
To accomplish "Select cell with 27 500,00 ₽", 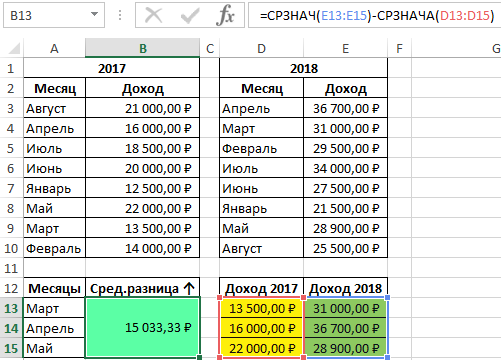I will click(346, 188).
